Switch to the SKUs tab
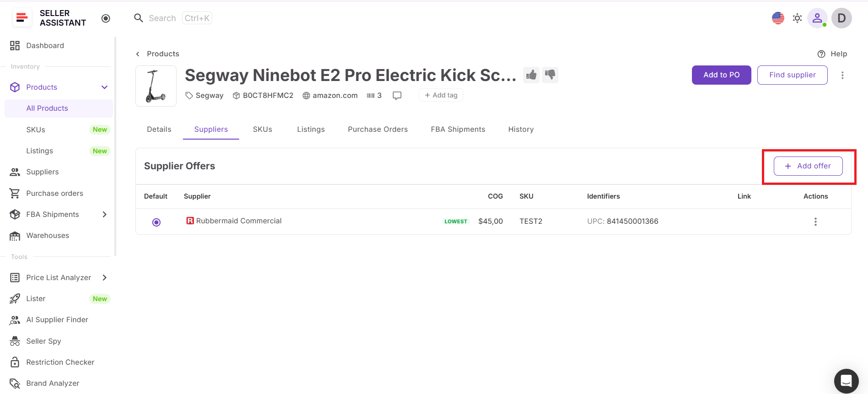 pyautogui.click(x=263, y=130)
